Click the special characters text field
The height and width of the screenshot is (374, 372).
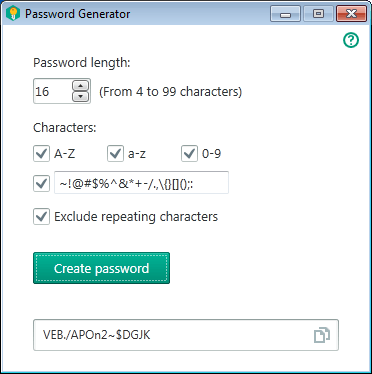(141, 183)
